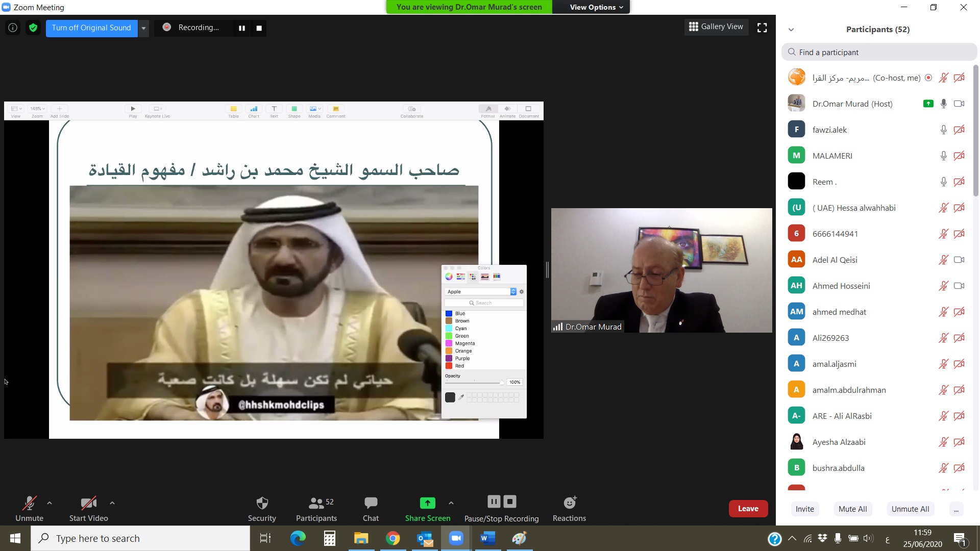Switch to Gallery View
The image size is (980, 551).
click(716, 27)
